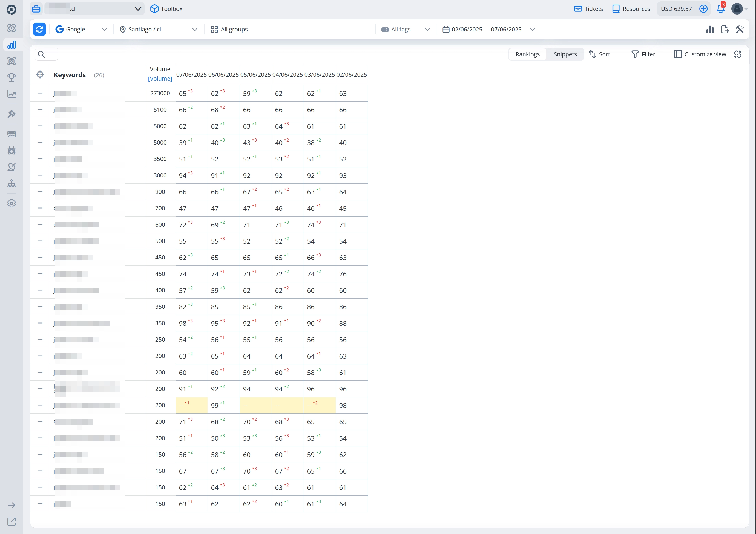The image size is (756, 534).
Task: Open Resources
Action: (x=631, y=9)
